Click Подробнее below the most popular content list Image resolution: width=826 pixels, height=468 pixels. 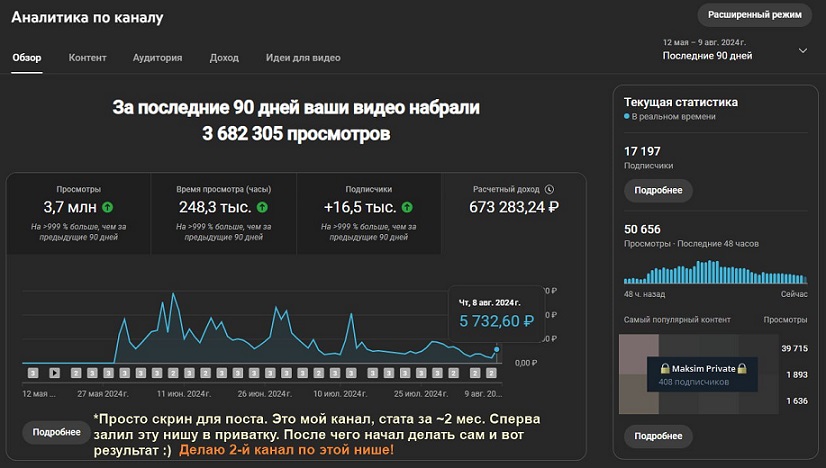(x=657, y=436)
